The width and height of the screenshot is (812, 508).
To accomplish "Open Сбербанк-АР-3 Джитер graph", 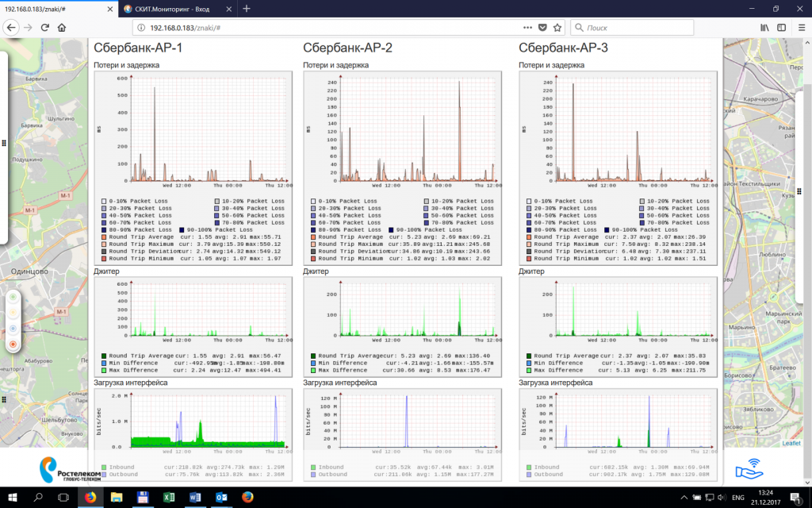I will coord(618,326).
